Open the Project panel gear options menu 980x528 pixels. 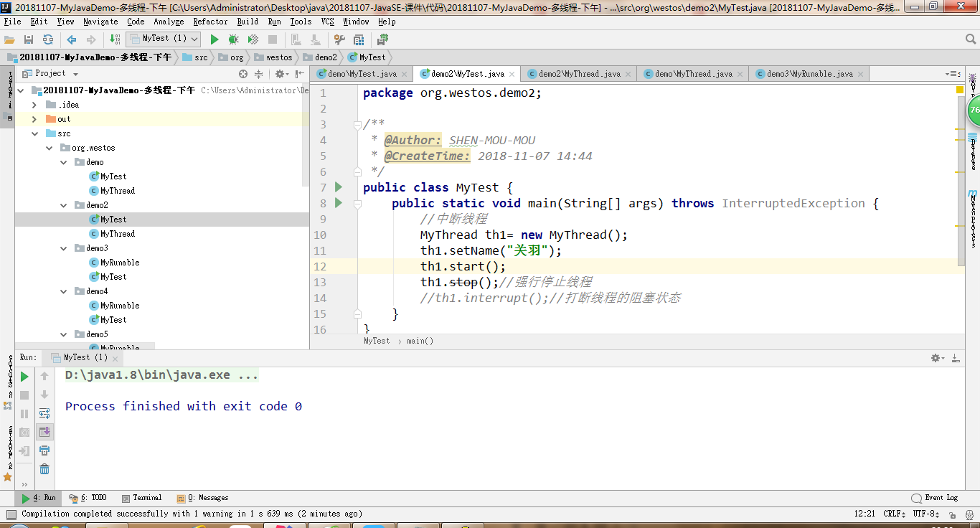click(281, 74)
